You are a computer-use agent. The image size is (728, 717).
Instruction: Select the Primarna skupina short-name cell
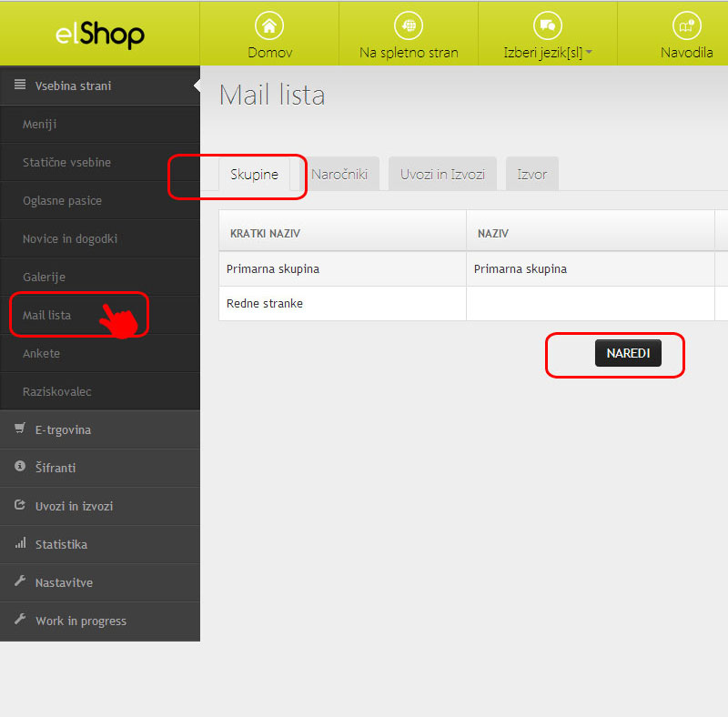click(342, 269)
